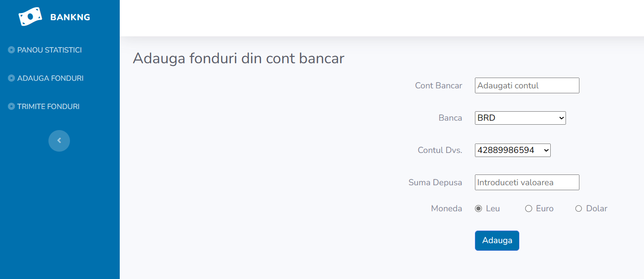
Task: Navigate to the Trimite Fonduri menu item
Action: pos(48,107)
